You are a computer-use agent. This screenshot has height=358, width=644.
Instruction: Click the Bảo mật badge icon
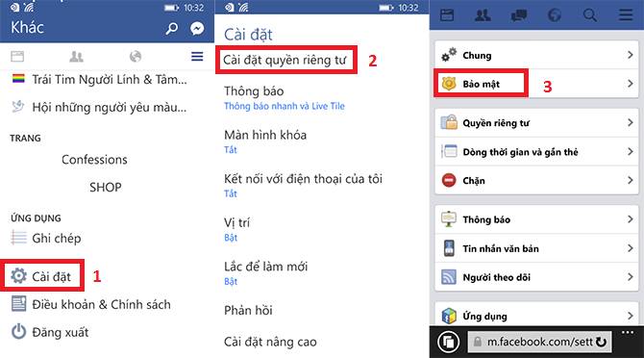point(449,84)
